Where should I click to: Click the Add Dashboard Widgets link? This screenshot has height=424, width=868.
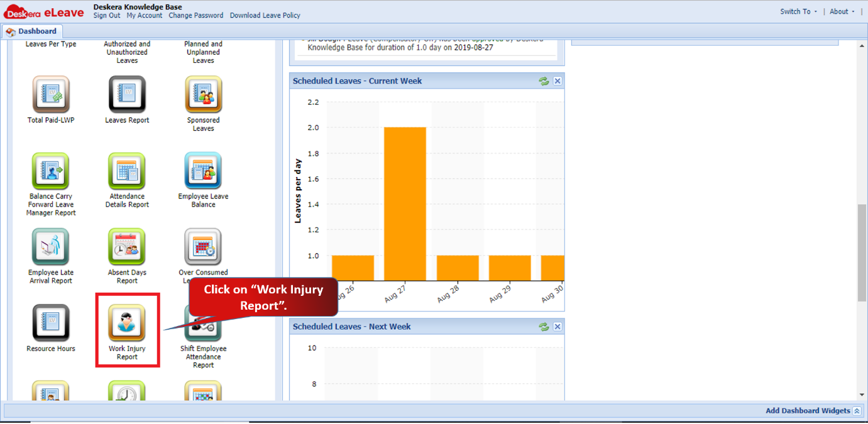pos(808,411)
